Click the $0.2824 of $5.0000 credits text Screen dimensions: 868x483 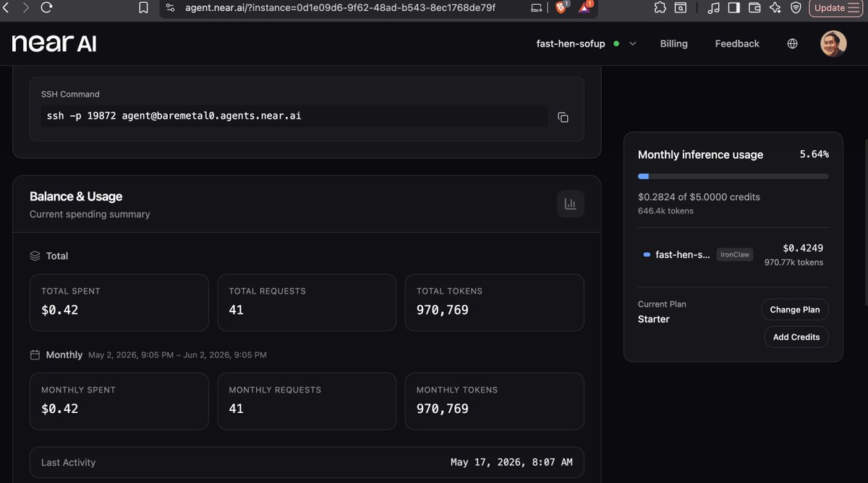[699, 197]
